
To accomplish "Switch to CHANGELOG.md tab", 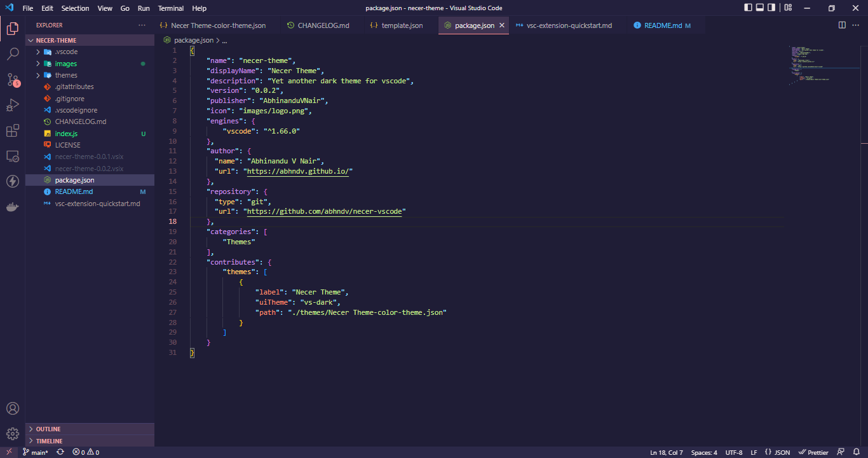I will click(x=322, y=25).
